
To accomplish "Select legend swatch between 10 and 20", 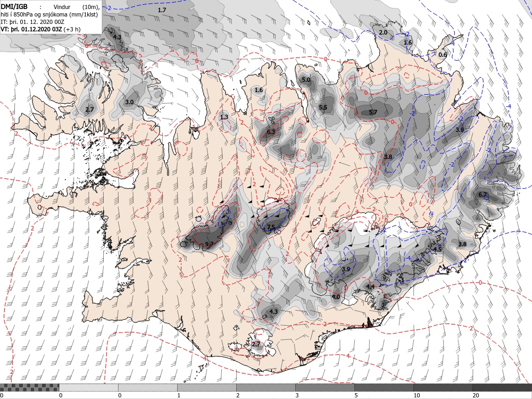I will pyautogui.click(x=443, y=387).
